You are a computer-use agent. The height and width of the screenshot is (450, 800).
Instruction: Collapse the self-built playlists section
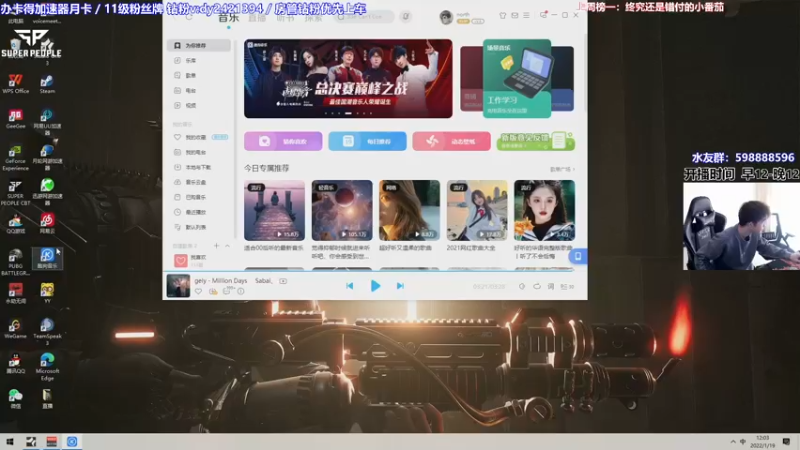228,246
